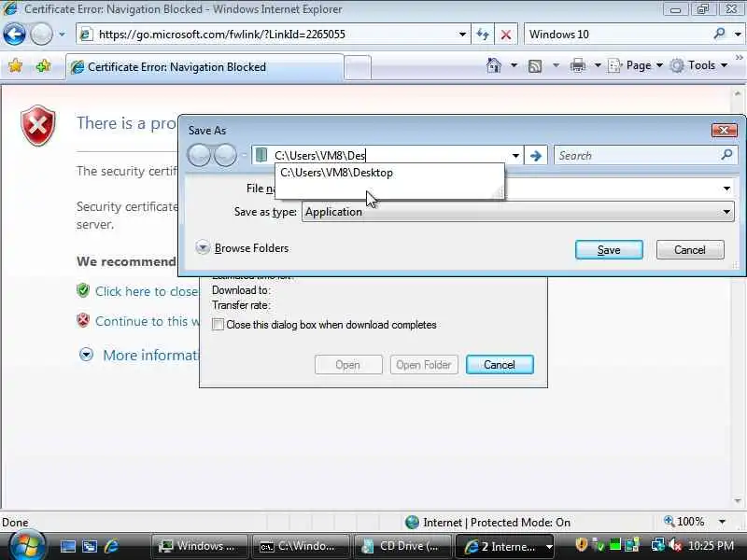Switch to the Windows taskbar button
Viewport: 747px width, 560px height.
199,546
